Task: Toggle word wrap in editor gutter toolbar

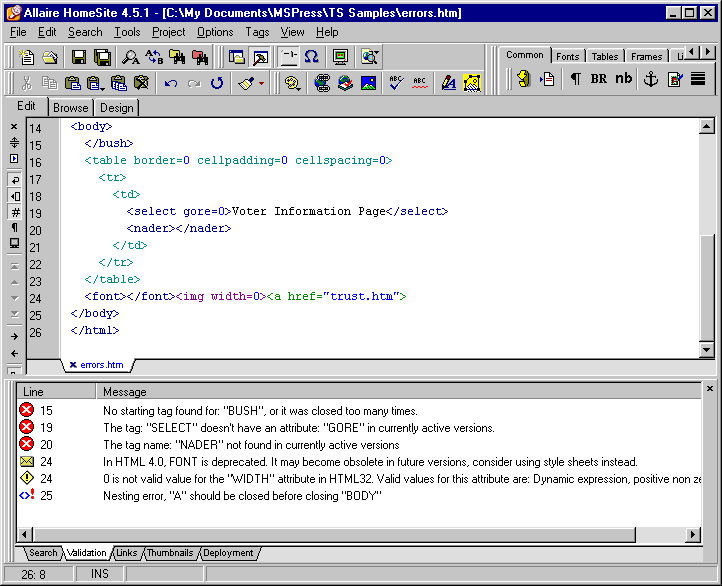Action: tap(15, 180)
